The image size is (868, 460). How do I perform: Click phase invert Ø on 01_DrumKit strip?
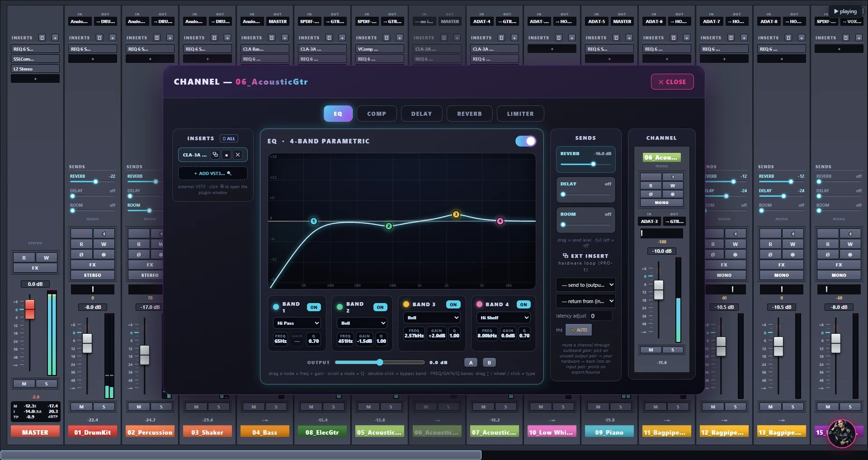pos(81,255)
